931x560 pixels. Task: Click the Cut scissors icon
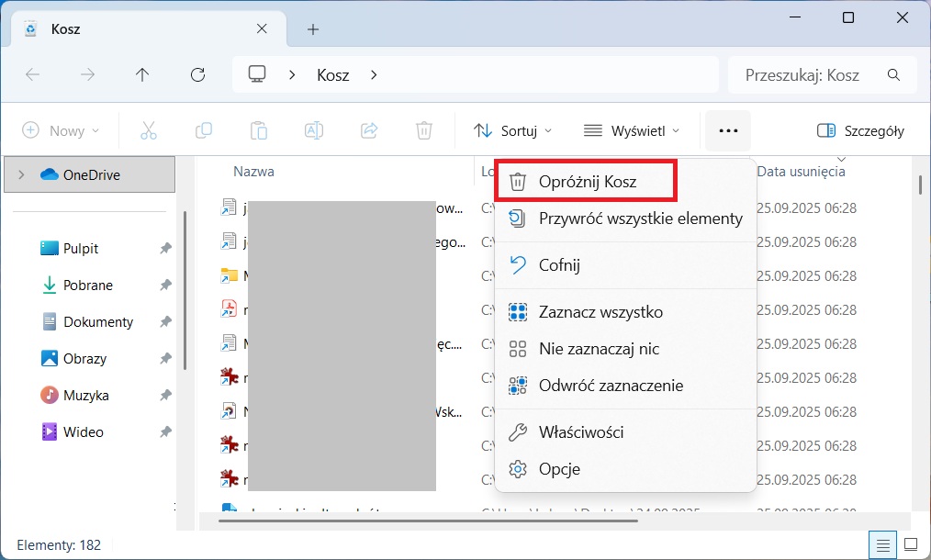click(149, 131)
